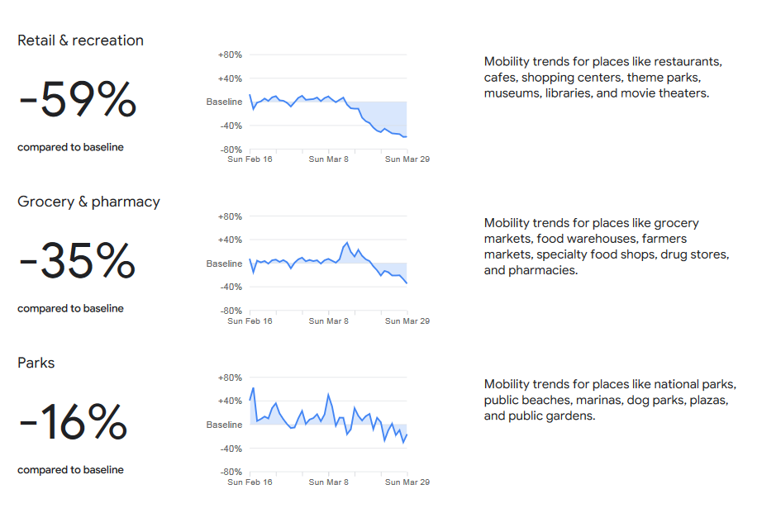
Task: Select the -16% statistic
Action: (x=73, y=422)
